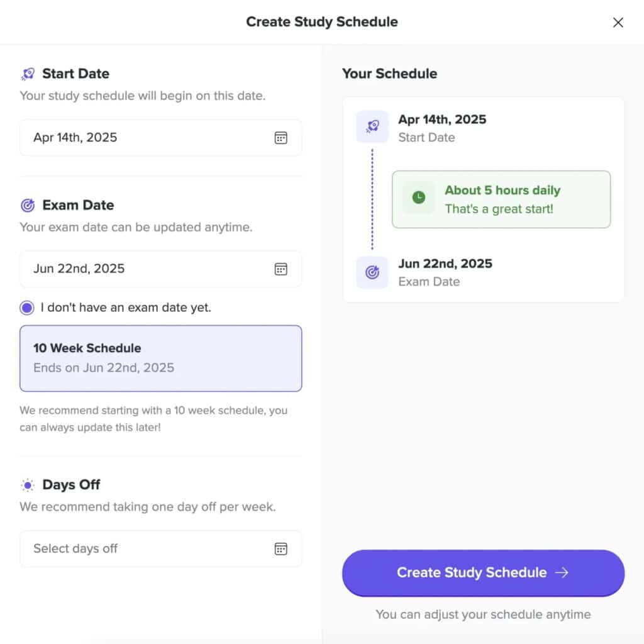Screen dimensions: 644x644
Task: Click the arrow on the Create Study Schedule button
Action: 562,572
